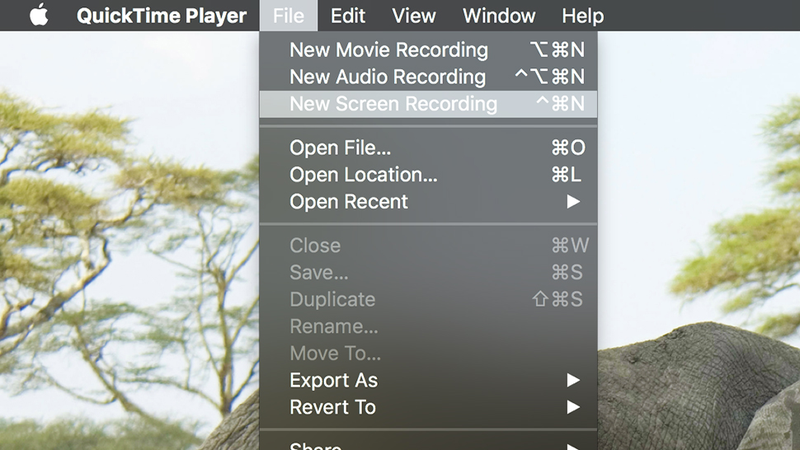Start a New Screen Recording

(428, 104)
